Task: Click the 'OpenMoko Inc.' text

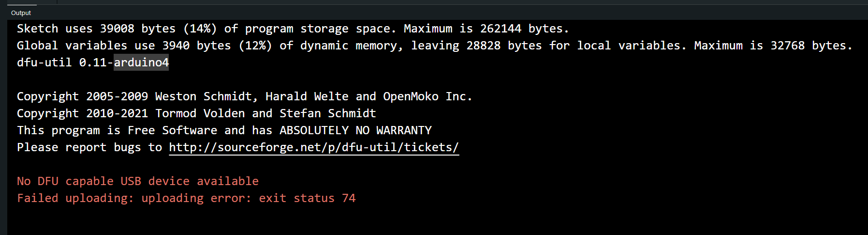Action: 427,96
